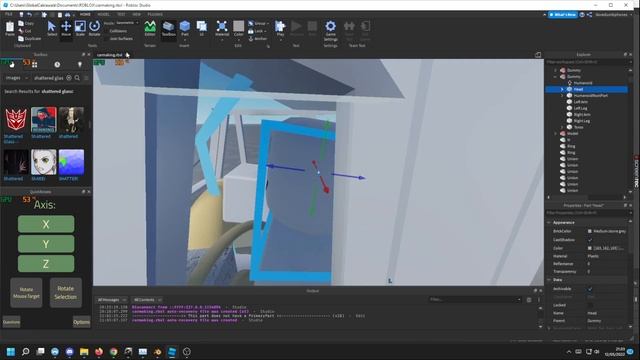
Task: Open Toolbox Inventory grid tab
Action: (35, 64)
